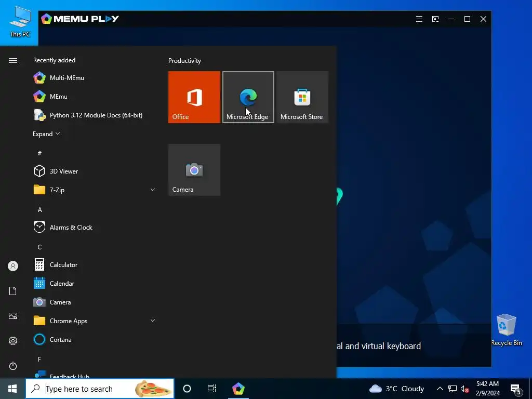Click the Windows Start button
The height and width of the screenshot is (399, 532).
pos(12,389)
